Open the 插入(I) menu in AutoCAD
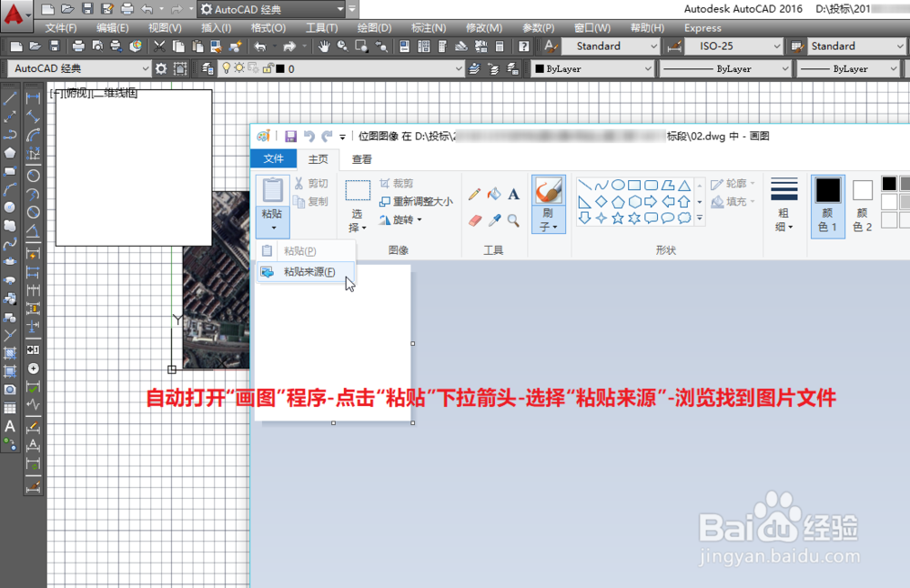The height and width of the screenshot is (588, 910). pyautogui.click(x=216, y=28)
